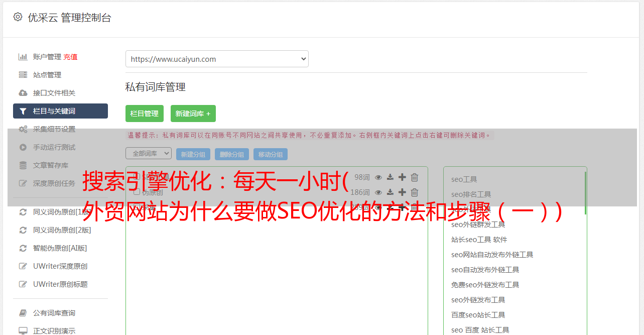
Task: Click the plus icon in the 98词 row
Action: click(402, 177)
